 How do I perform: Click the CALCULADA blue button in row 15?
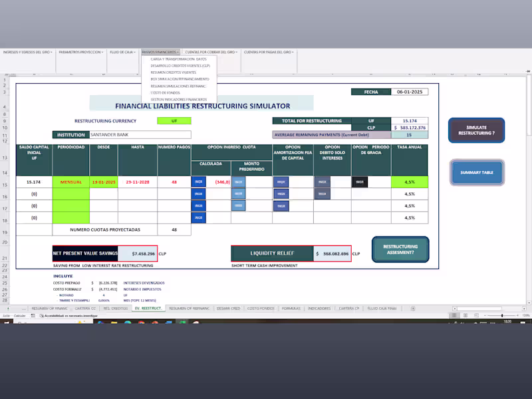(x=198, y=182)
